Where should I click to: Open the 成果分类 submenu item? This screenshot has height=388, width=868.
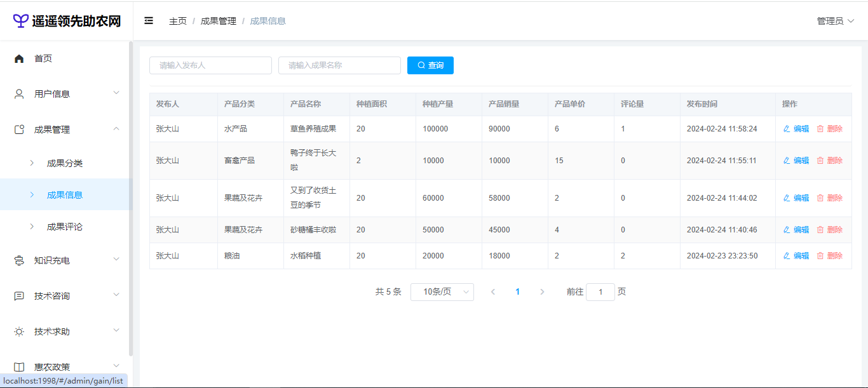click(x=65, y=163)
